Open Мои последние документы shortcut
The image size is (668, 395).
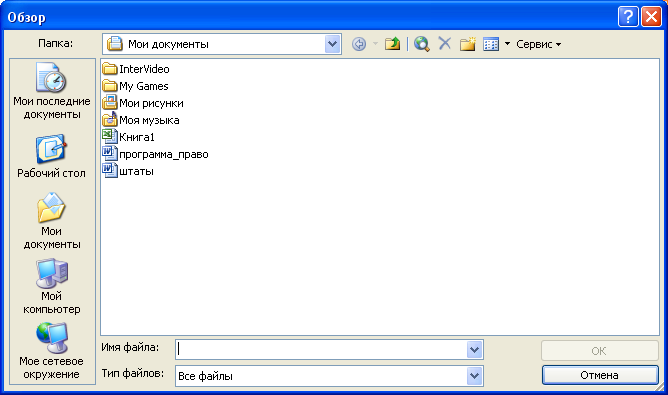tap(52, 91)
